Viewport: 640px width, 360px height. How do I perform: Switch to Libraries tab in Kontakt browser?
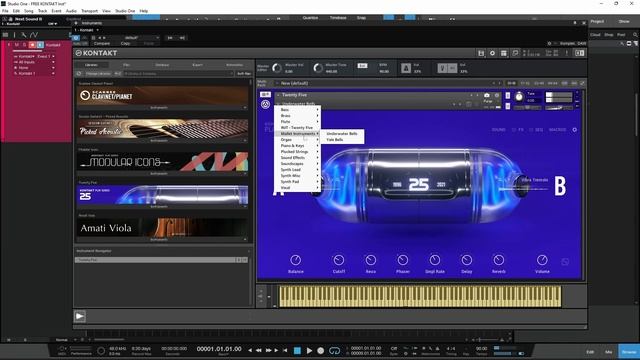click(x=91, y=65)
